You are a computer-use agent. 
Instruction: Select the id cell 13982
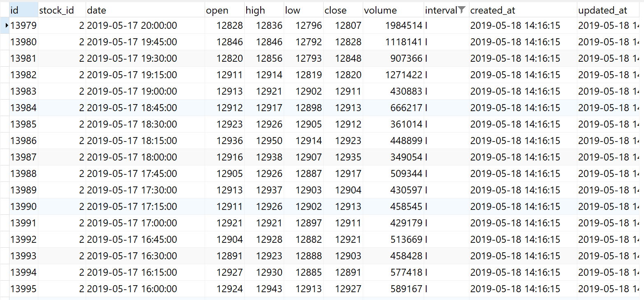coord(23,75)
